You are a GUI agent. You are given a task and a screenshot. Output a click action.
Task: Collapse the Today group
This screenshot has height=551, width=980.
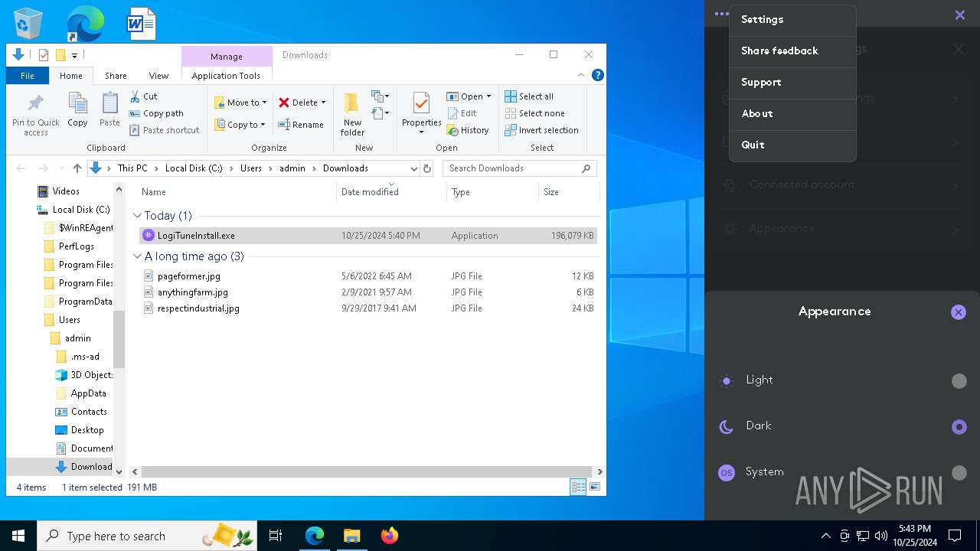point(137,216)
